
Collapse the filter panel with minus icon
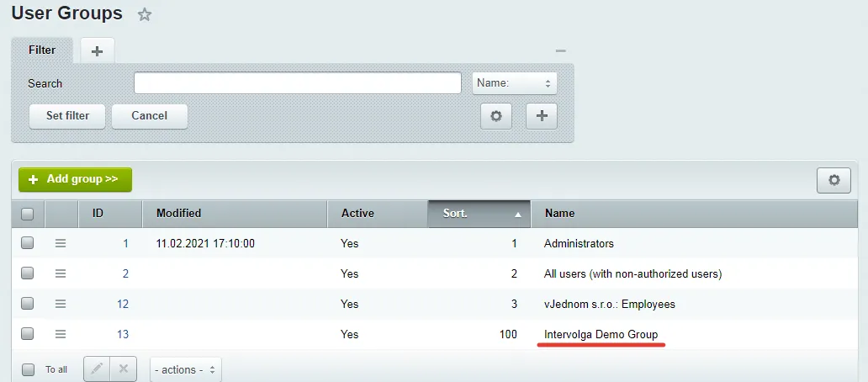click(561, 50)
